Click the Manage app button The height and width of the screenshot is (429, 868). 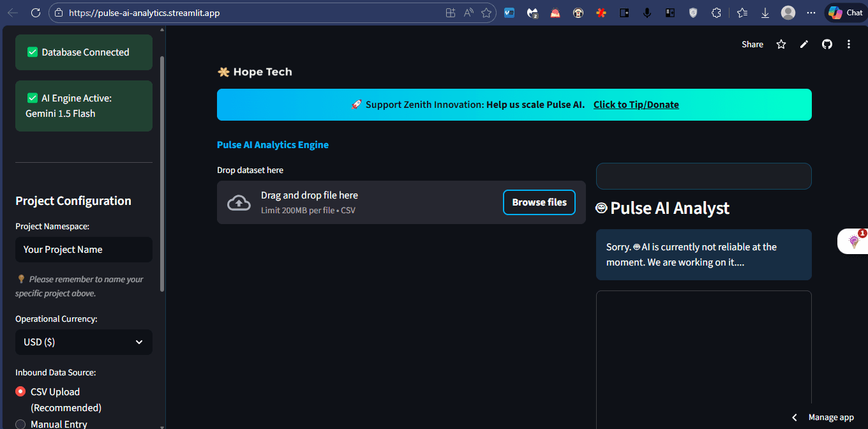coord(831,418)
